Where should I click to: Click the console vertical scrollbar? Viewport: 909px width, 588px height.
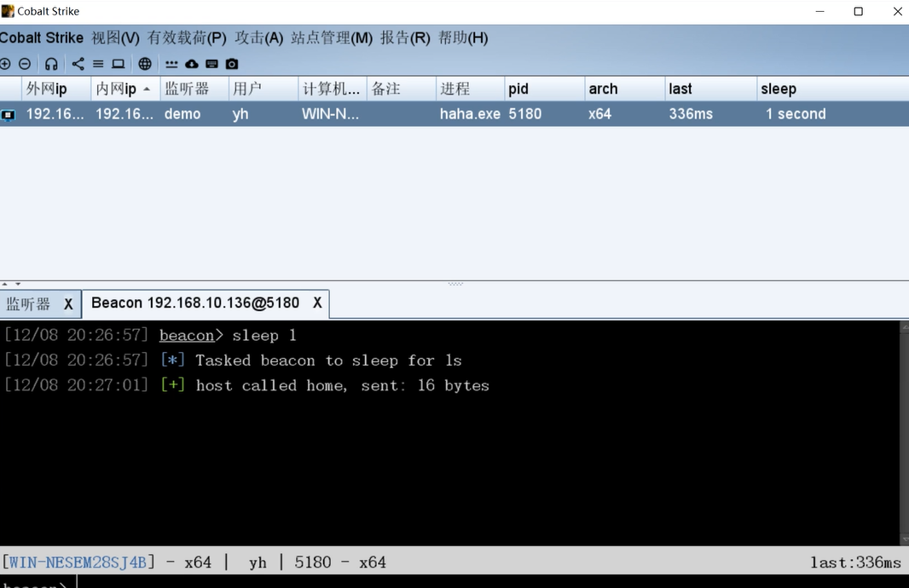[904, 426]
